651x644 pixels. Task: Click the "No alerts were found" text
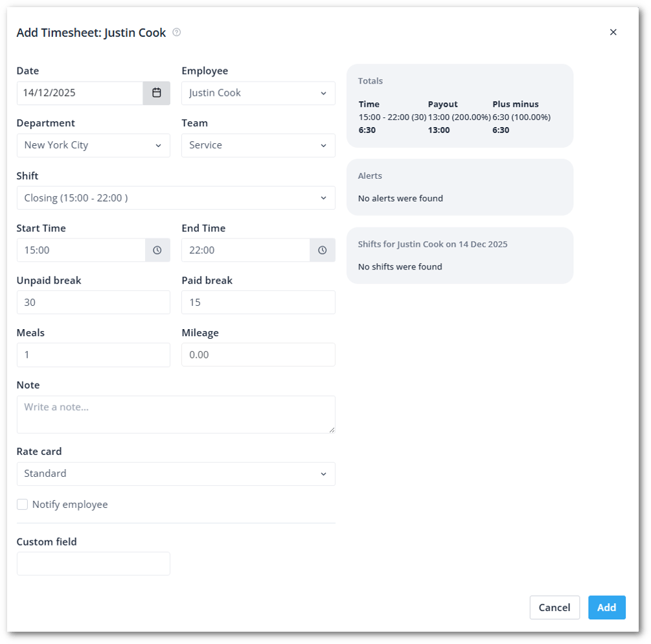pyautogui.click(x=400, y=198)
